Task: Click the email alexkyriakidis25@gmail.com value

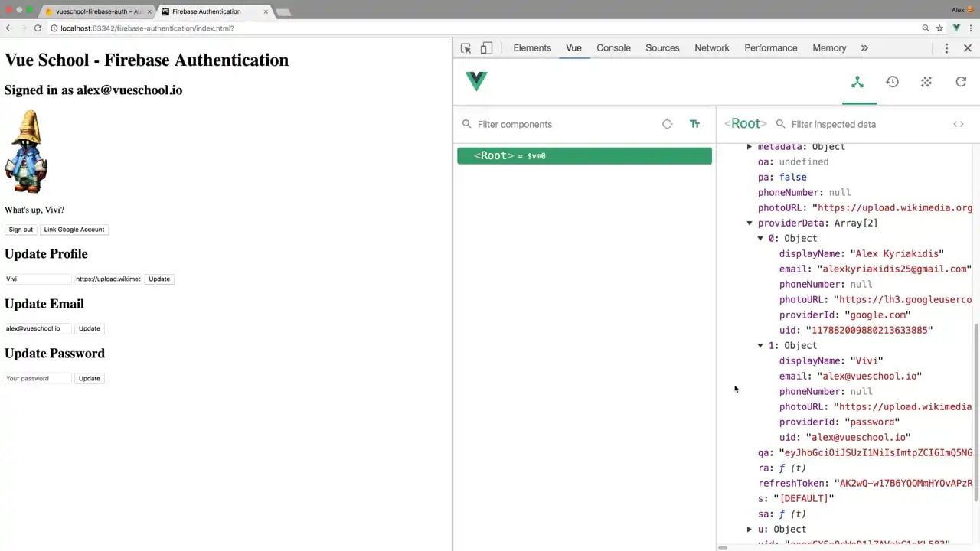Action: point(894,269)
